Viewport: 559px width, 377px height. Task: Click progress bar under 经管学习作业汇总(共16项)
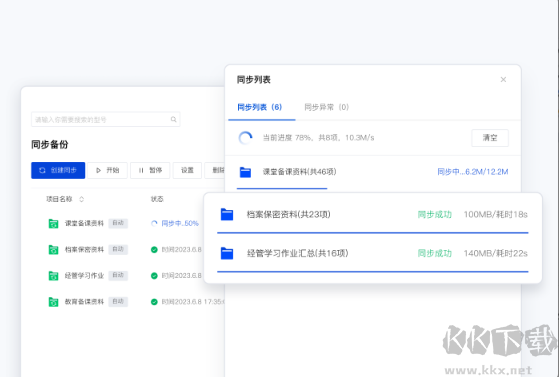click(x=373, y=271)
